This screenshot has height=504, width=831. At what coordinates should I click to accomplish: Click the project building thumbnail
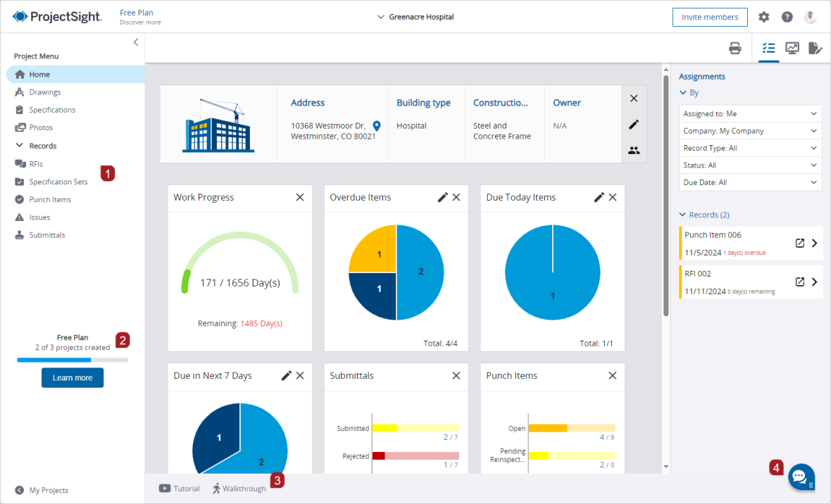pos(218,125)
